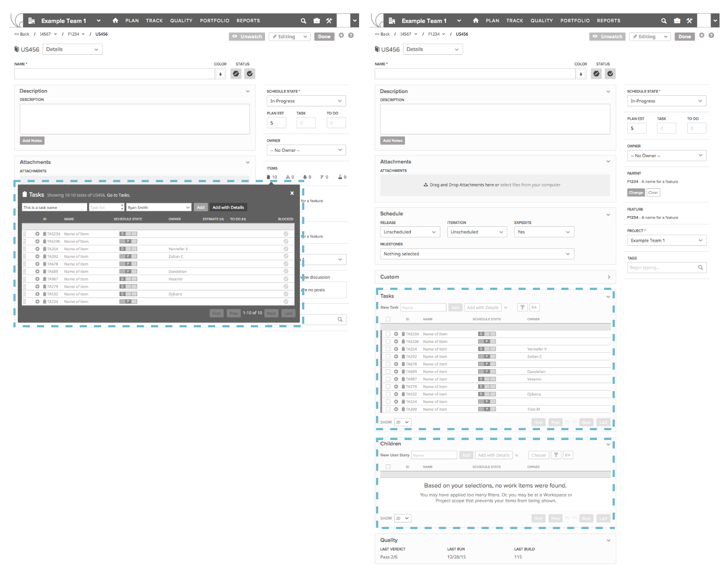Click the filter funnel icon in Tasks section

coord(522,307)
